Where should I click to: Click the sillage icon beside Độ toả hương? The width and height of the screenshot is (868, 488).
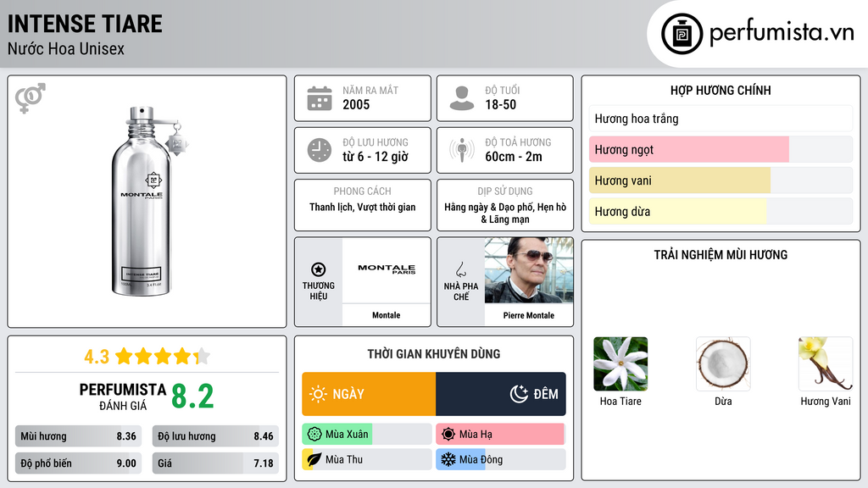[x=461, y=150]
